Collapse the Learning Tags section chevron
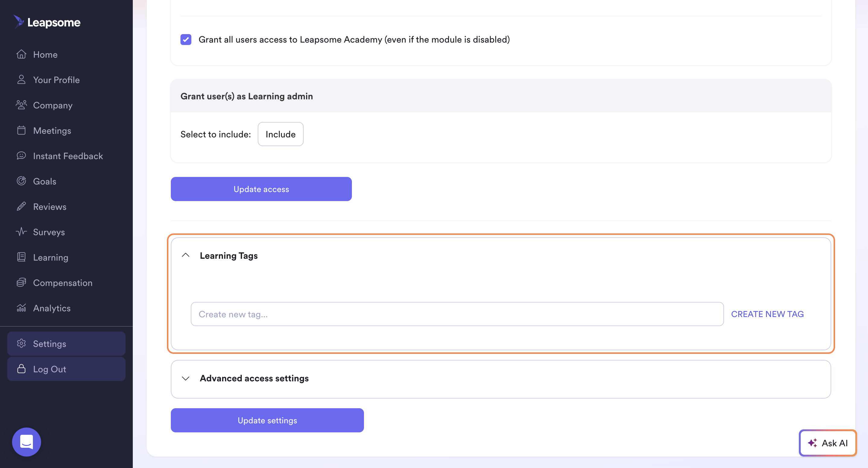Screen dimensions: 868x468 point(185,255)
